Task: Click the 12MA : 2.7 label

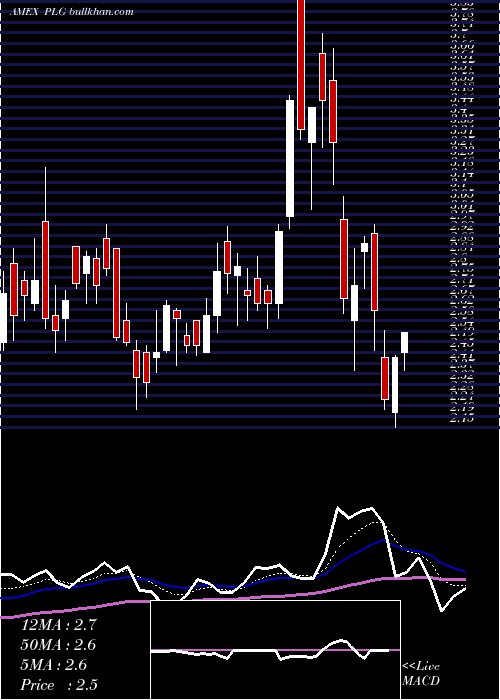Action: tap(58, 625)
